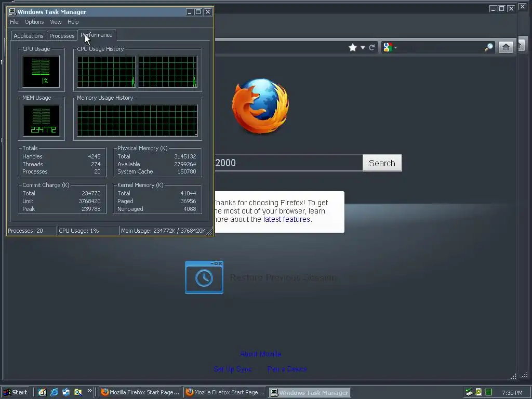Click the Restore Previous Session label
The width and height of the screenshot is (532, 399).
(283, 277)
